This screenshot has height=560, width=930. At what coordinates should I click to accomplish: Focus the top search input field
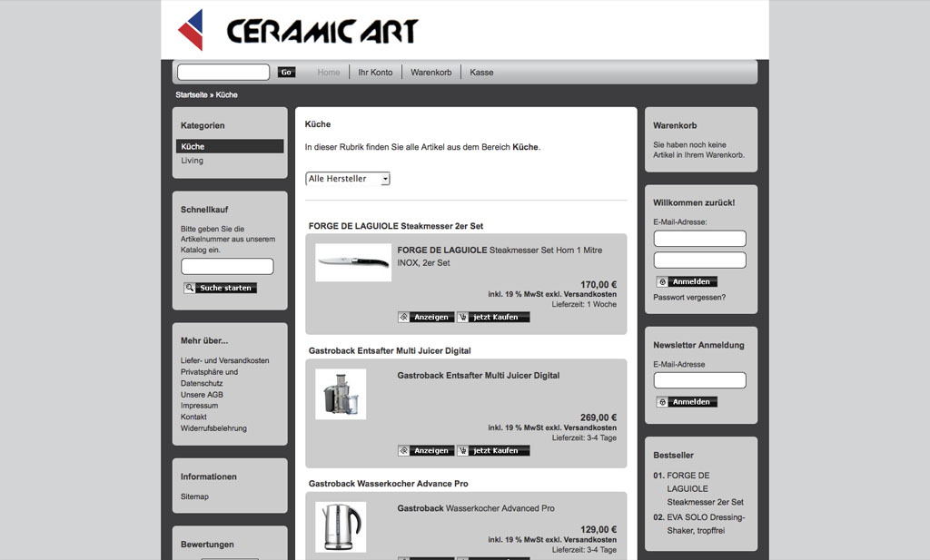point(223,73)
